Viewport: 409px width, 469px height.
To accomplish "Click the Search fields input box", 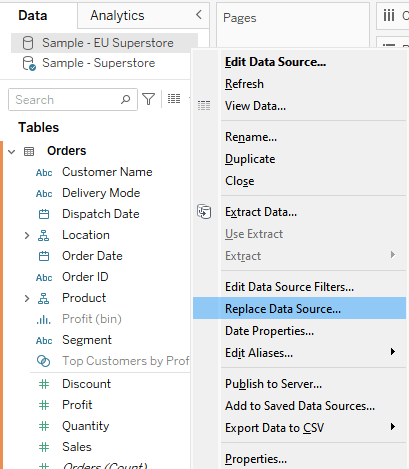I will [73, 99].
